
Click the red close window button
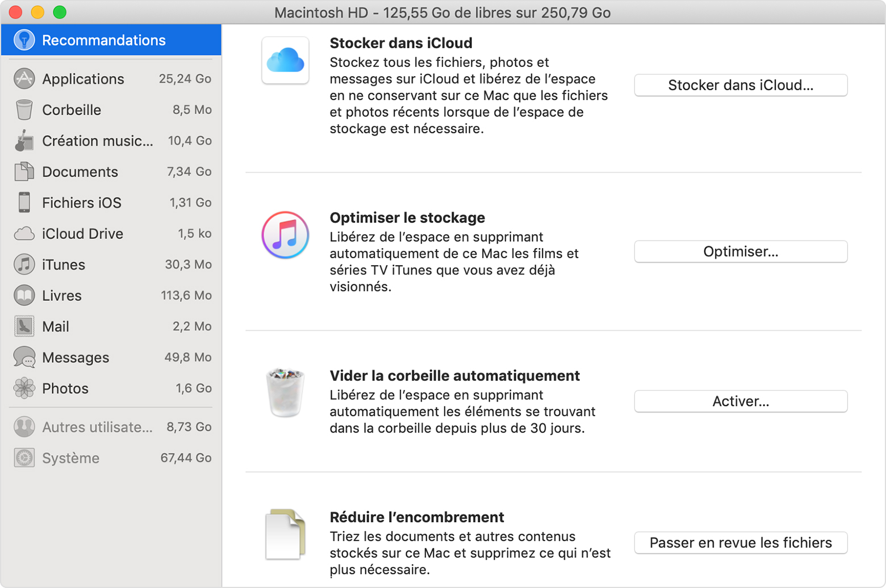tap(15, 12)
